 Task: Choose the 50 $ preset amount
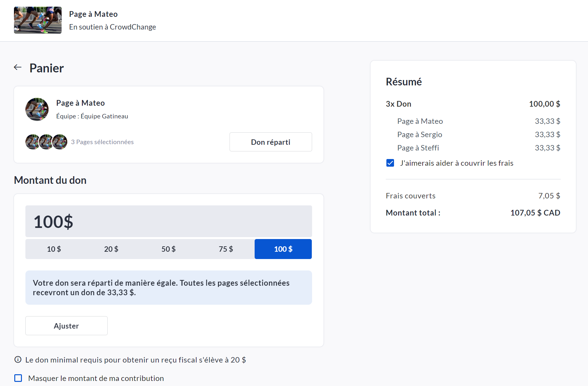169,249
